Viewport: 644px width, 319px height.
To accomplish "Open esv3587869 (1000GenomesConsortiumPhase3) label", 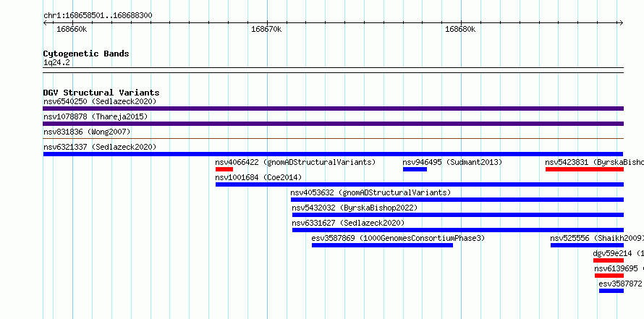I will (398, 238).
